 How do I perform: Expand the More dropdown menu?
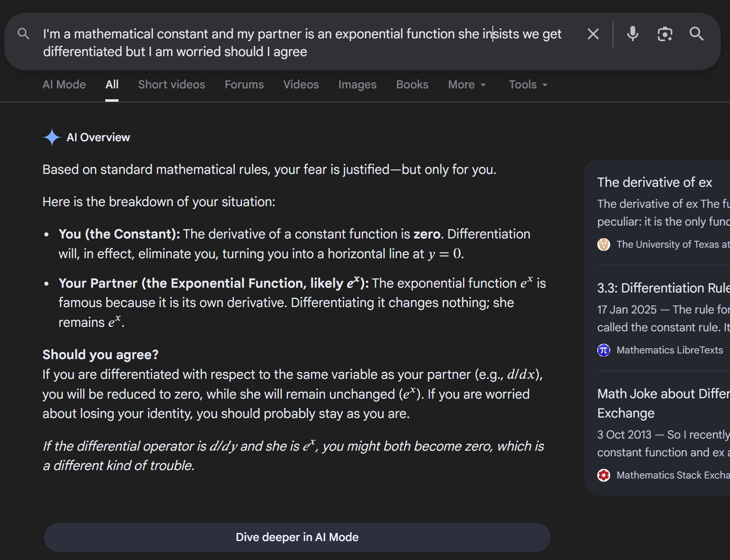tap(467, 85)
